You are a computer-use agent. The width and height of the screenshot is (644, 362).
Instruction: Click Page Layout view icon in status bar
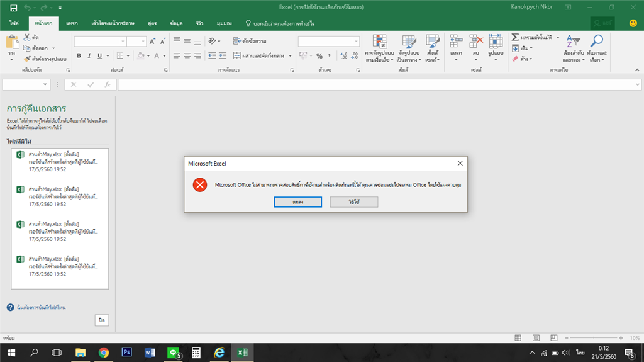[536, 337]
